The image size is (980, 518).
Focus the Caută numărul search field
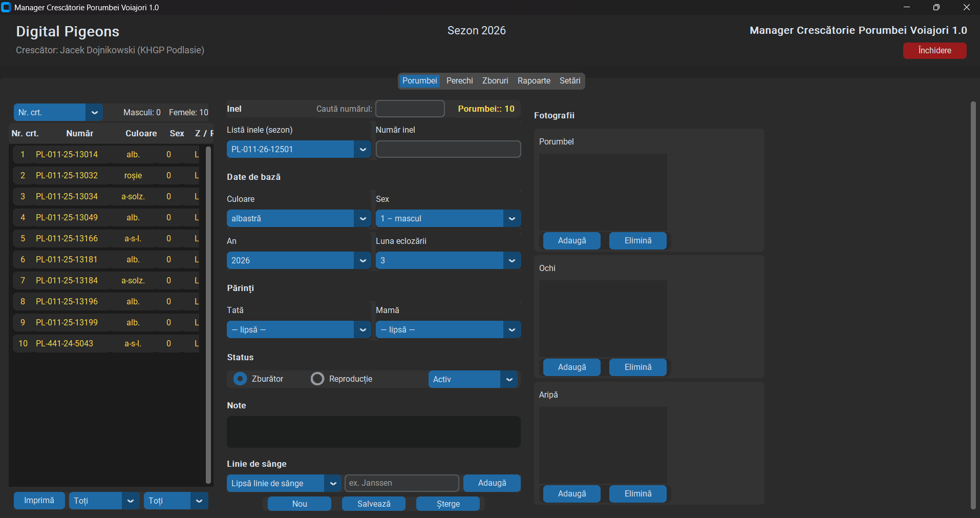pyautogui.click(x=410, y=109)
